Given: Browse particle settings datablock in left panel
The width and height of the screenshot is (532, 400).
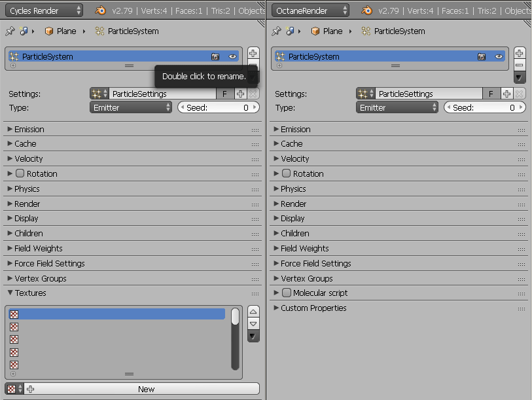Looking at the screenshot, I should click(99, 94).
